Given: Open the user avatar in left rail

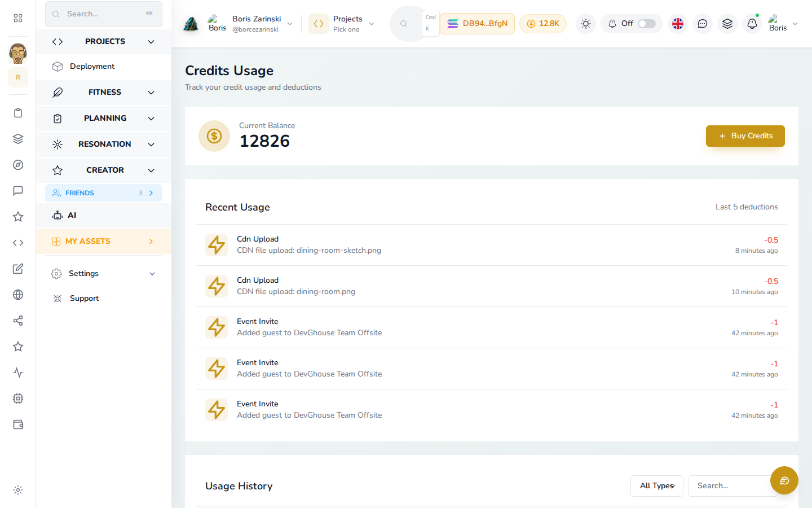Looking at the screenshot, I should click(18, 54).
